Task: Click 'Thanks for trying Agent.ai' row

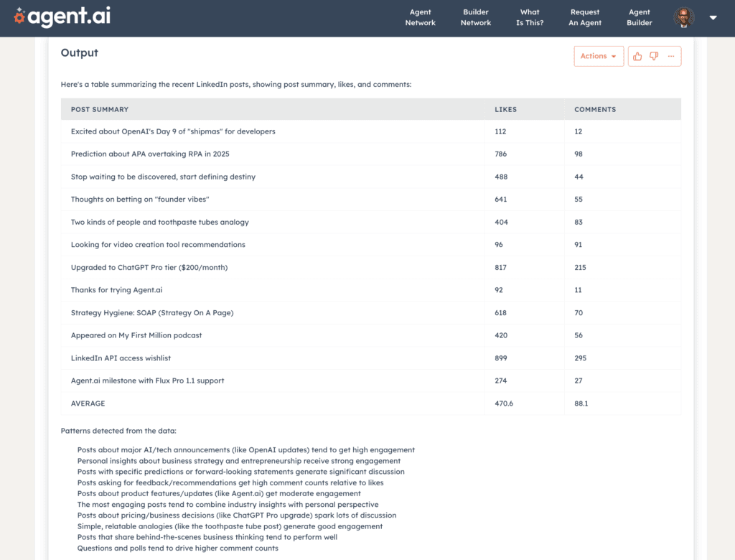Action: (x=371, y=290)
